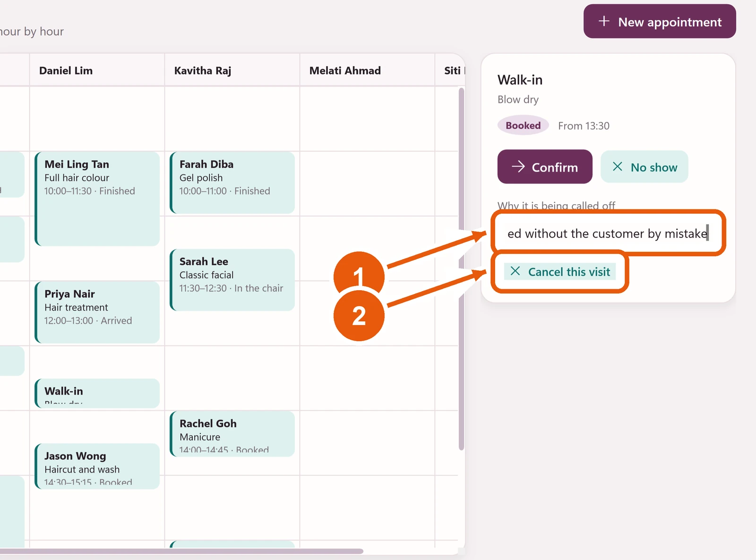Open Sarah Lee's Classic facial appointment

(x=232, y=280)
